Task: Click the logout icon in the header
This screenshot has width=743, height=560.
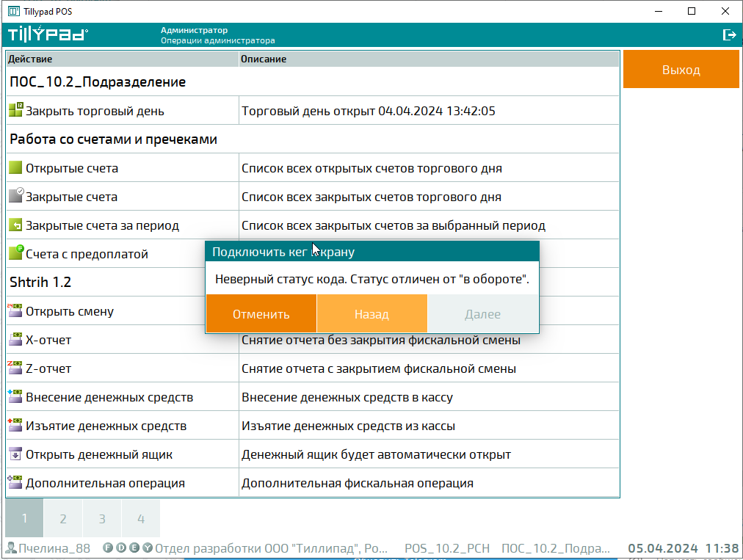Action: point(729,34)
